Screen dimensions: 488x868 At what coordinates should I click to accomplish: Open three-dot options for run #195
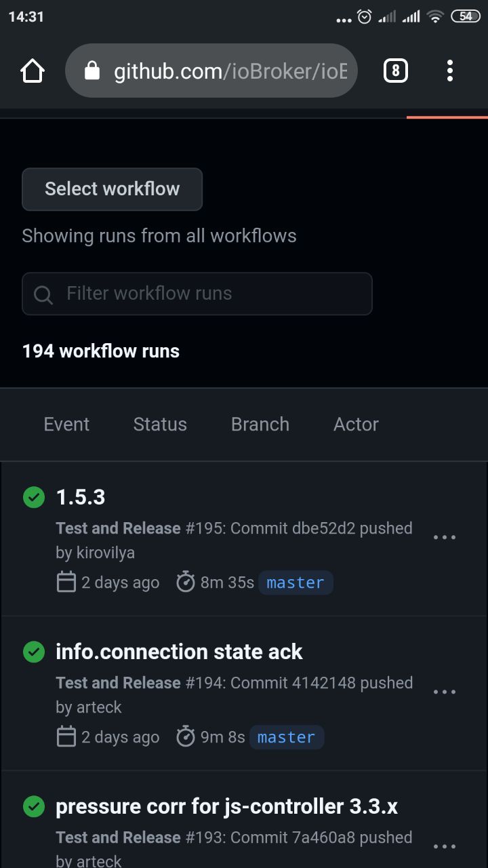point(445,537)
